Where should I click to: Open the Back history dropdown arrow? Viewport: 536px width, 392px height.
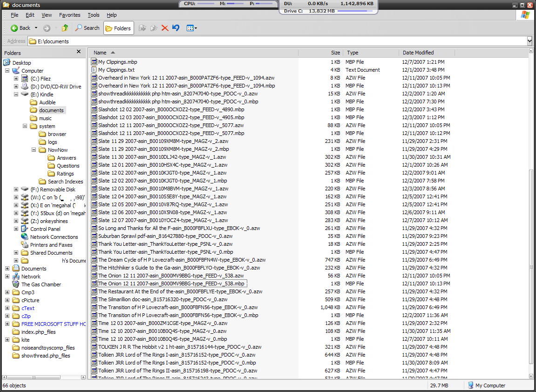(36, 28)
